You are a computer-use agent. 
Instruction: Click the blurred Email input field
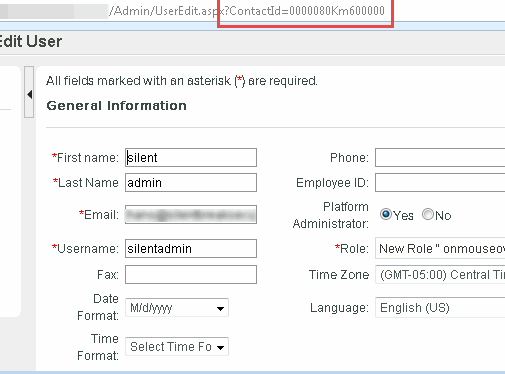pyautogui.click(x=191, y=214)
